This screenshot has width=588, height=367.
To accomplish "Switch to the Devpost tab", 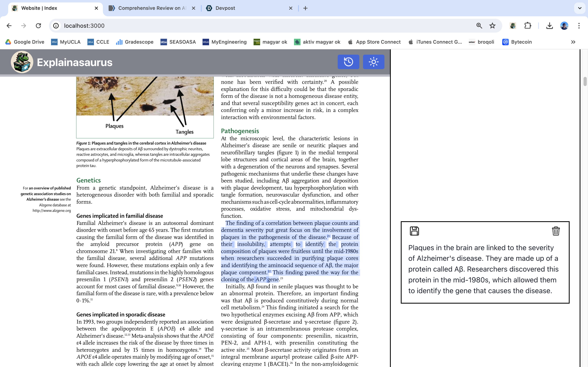I will coord(225,8).
